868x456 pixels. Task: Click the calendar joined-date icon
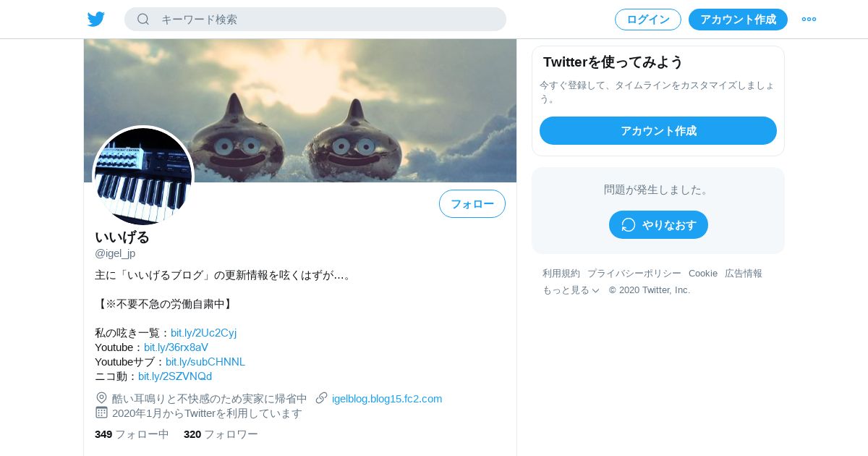(x=101, y=413)
